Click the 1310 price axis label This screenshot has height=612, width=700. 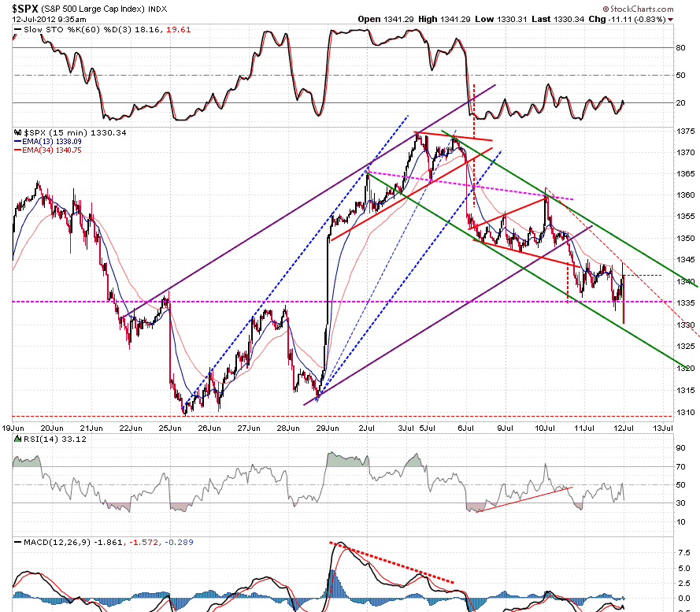[x=686, y=412]
